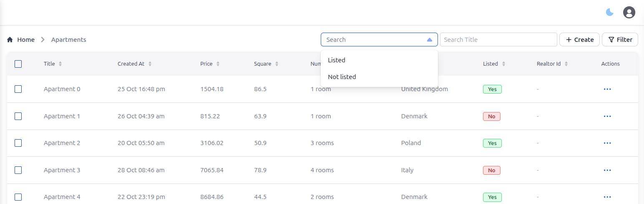The image size is (644, 204).
Task: Open three-dot menu for Apartment 4
Action: (607, 197)
